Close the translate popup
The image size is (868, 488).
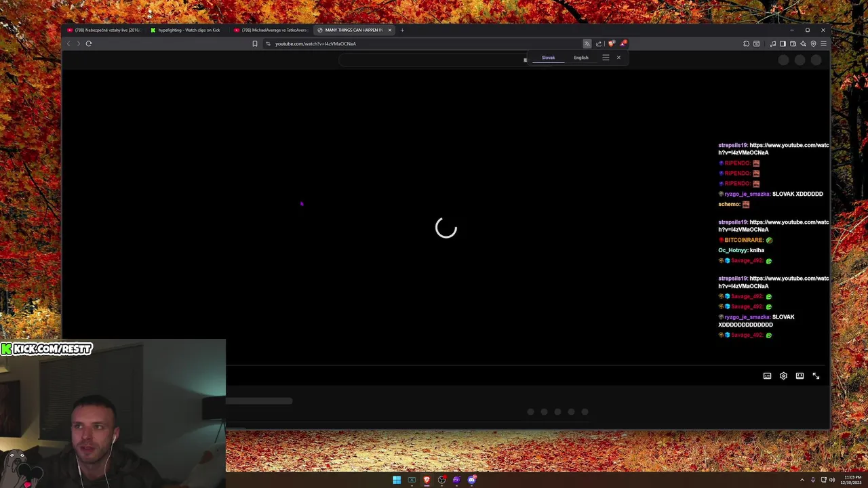618,58
